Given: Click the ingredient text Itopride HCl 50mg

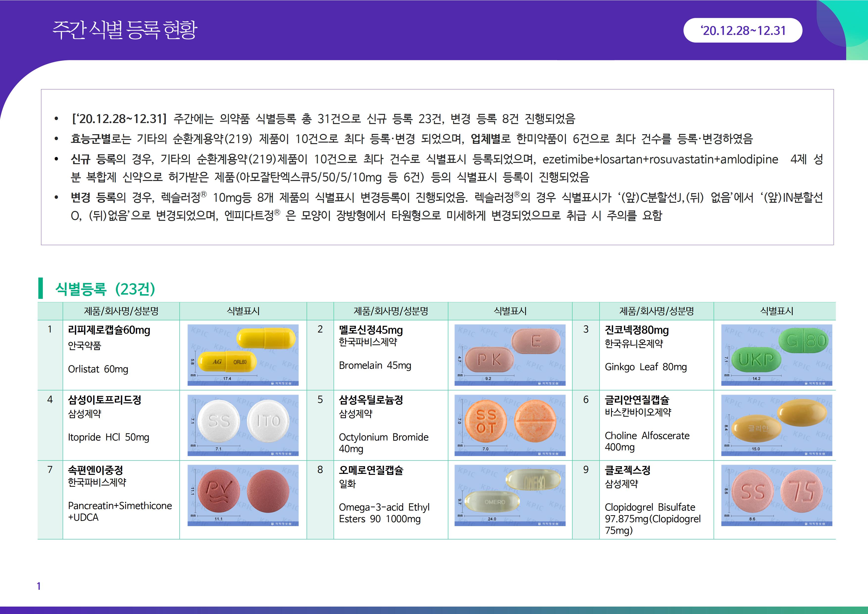Looking at the screenshot, I should pyautogui.click(x=108, y=437).
